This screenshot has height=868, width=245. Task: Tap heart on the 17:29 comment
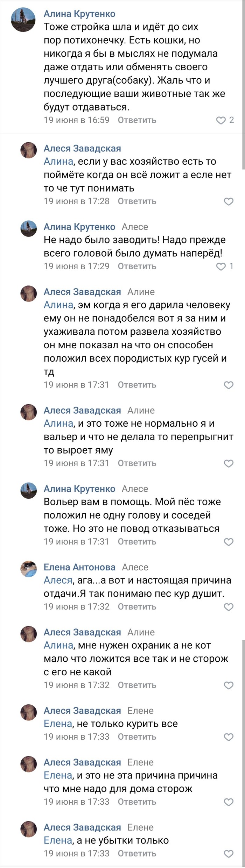(x=221, y=266)
